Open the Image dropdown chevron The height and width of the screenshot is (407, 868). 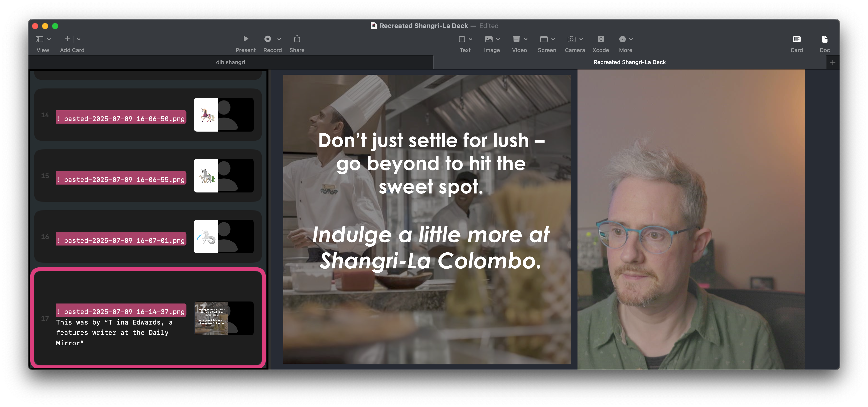[x=498, y=39]
